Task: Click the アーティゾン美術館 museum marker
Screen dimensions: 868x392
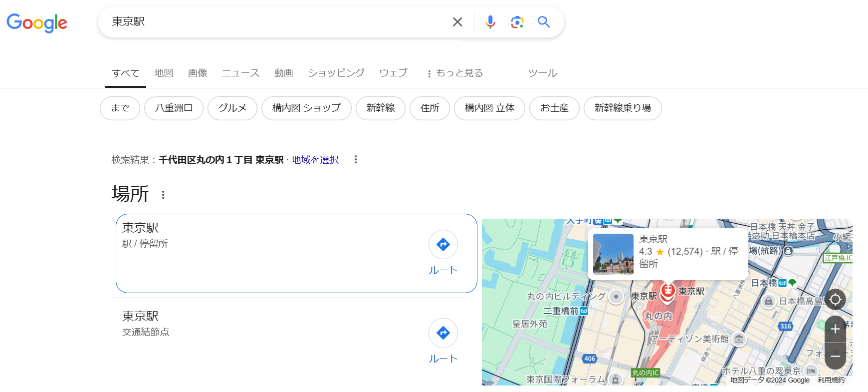Action: pyautogui.click(x=739, y=339)
